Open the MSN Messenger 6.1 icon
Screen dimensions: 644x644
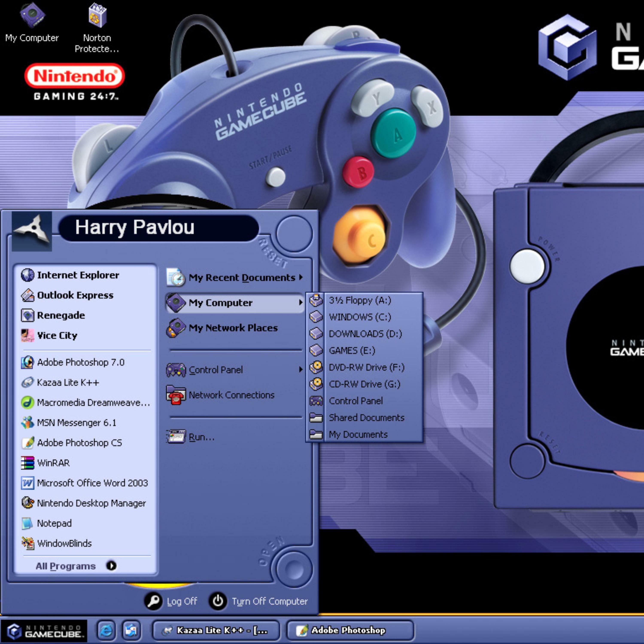(x=28, y=423)
